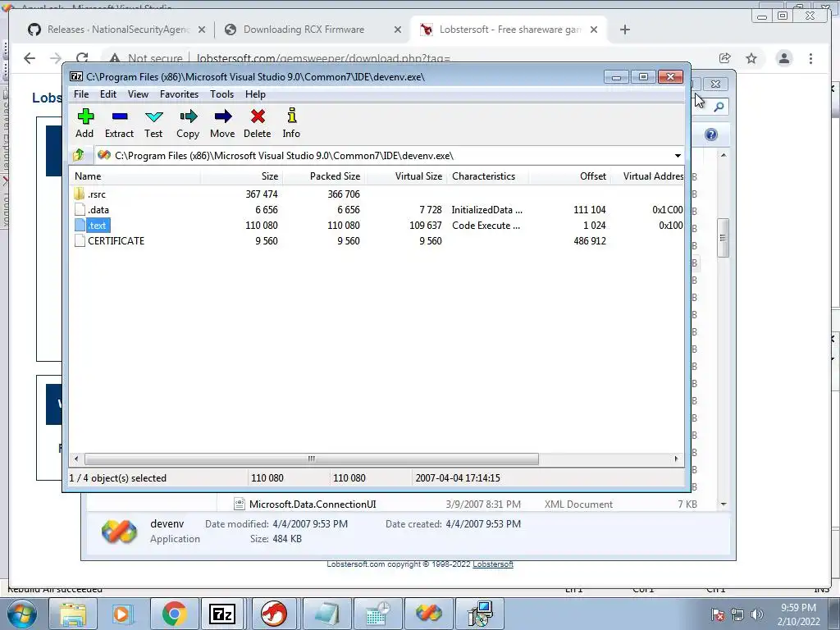Choose the Move toolbar icon
The width and height of the screenshot is (840, 630).
pos(222,116)
